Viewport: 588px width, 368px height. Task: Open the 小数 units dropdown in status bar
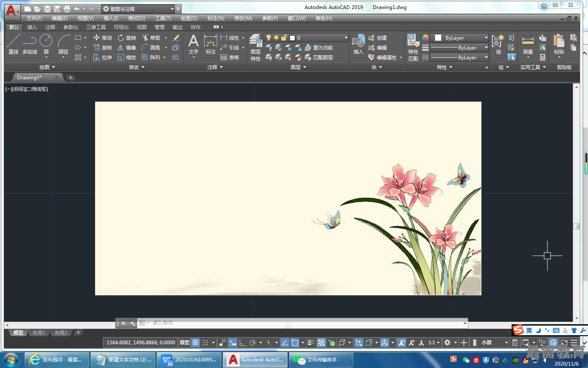pyautogui.click(x=494, y=343)
